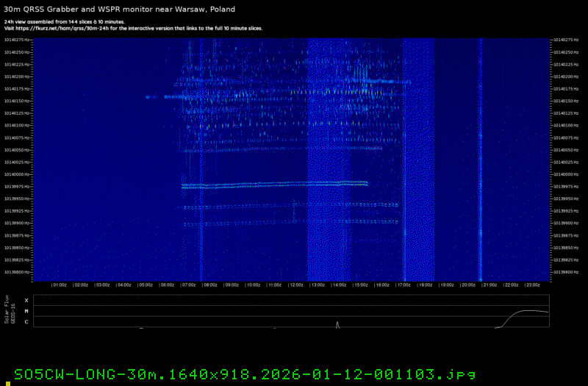Click the yellow cursor block below the filename
The image size is (588, 386).
point(8,384)
